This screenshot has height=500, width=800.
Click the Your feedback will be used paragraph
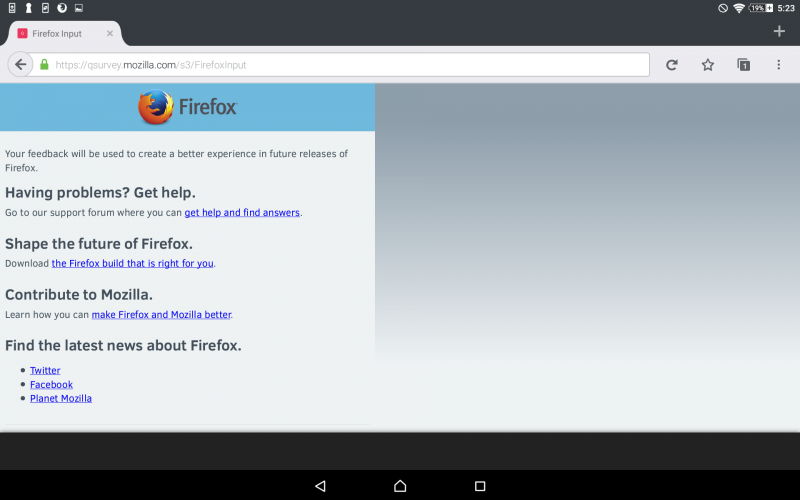(x=177, y=161)
